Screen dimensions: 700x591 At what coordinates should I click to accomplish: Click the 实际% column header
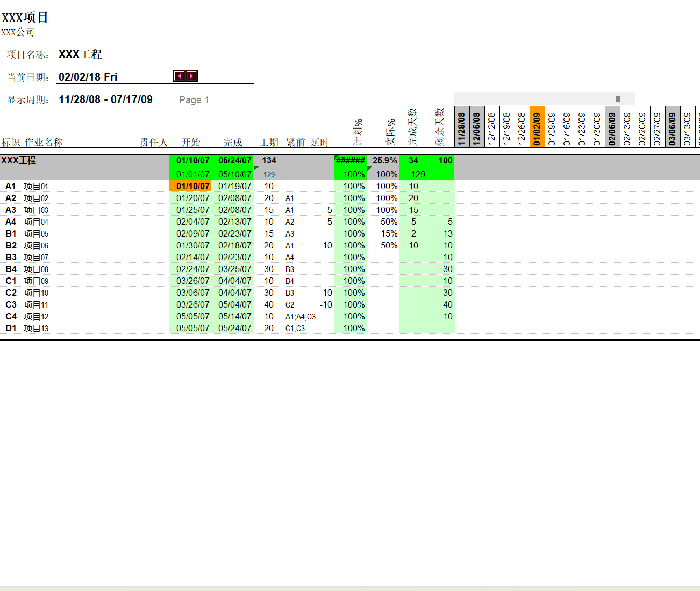[391, 132]
